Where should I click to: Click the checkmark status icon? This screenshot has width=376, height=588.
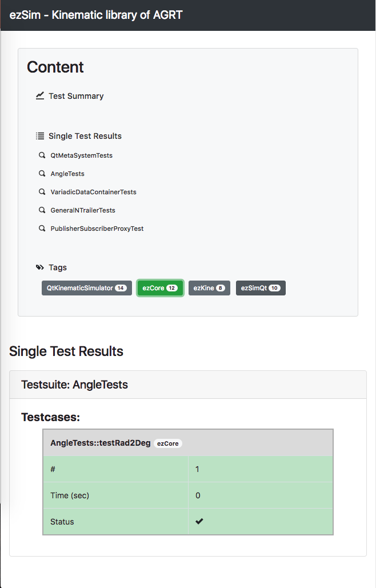[x=199, y=521]
